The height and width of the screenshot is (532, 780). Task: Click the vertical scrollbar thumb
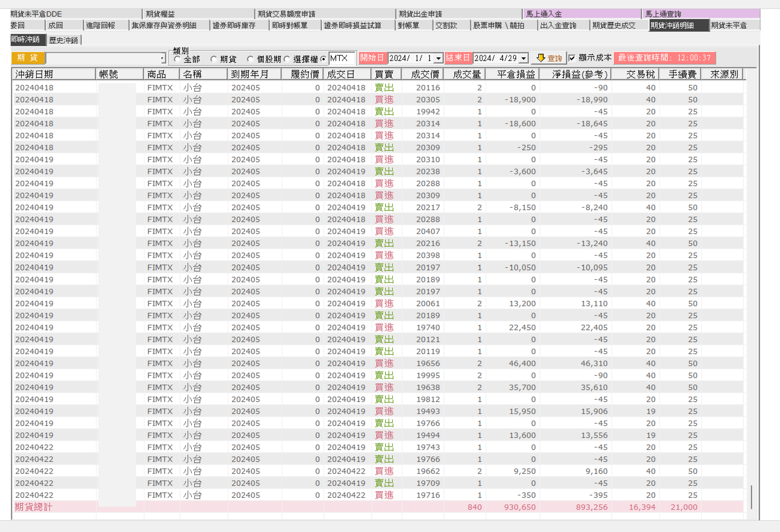[x=752, y=497]
